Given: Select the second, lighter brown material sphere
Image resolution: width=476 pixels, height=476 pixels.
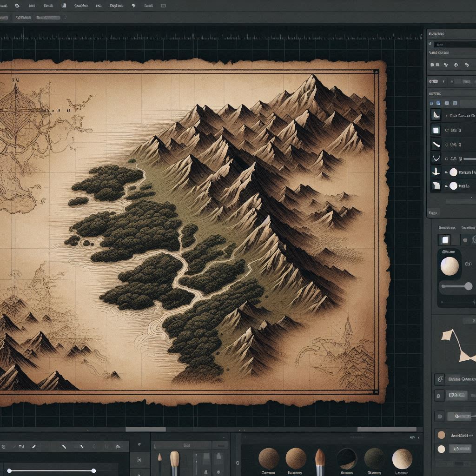Looking at the screenshot, I should pos(296,458).
